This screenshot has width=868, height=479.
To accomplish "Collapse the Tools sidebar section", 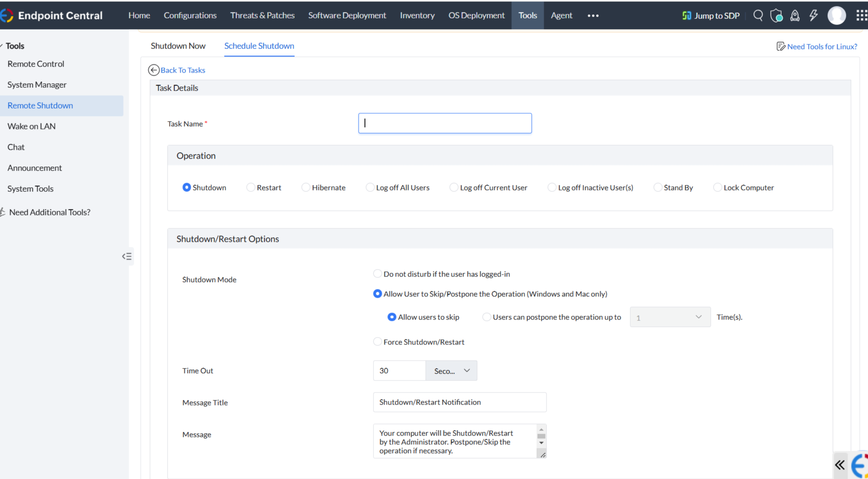I will click(2, 46).
